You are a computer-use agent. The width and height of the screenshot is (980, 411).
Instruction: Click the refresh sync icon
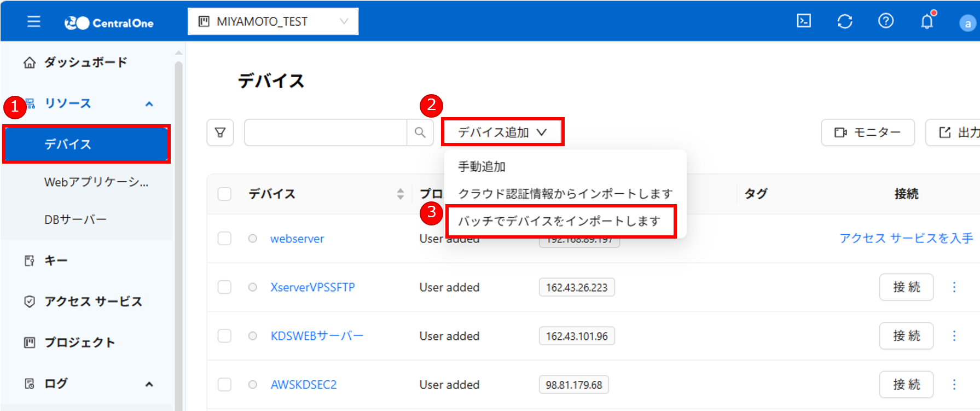844,21
